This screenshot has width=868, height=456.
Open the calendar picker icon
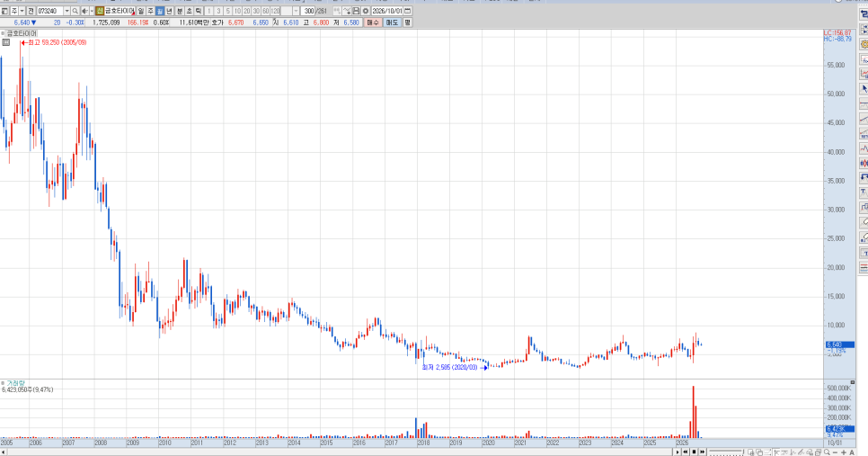[x=407, y=11]
